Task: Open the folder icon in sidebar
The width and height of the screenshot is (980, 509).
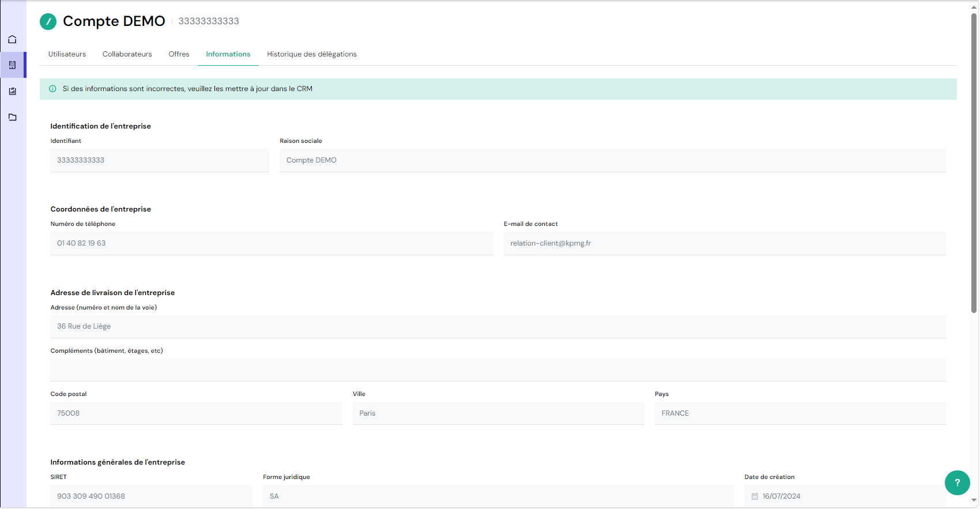Action: 12,117
